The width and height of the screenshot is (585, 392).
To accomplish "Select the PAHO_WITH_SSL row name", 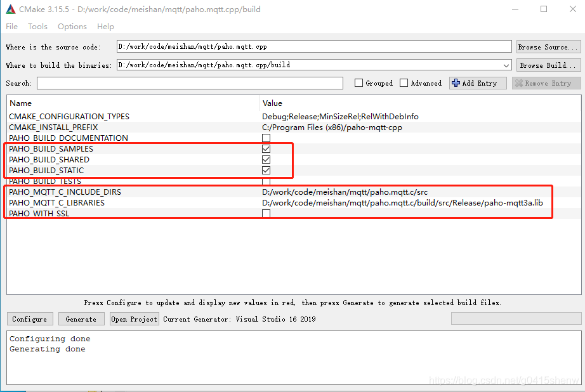I will pyautogui.click(x=39, y=214).
